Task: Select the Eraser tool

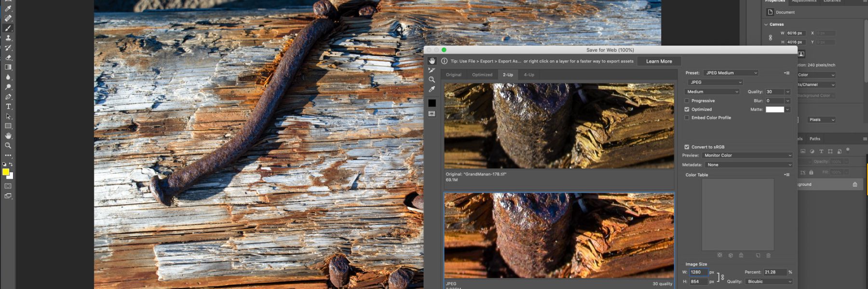Action: 8,57
